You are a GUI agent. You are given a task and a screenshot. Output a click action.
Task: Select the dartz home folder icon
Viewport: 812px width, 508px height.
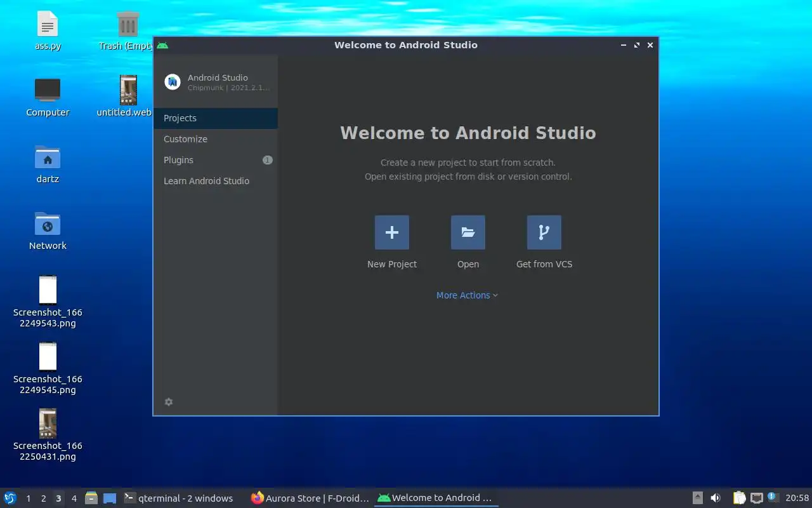click(48, 164)
